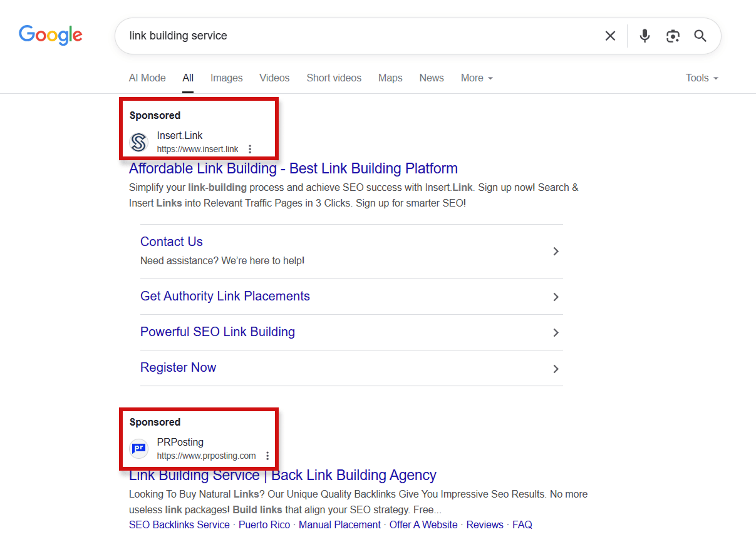
Task: Open three-dot menu beside insert.link URL
Action: pyautogui.click(x=250, y=149)
